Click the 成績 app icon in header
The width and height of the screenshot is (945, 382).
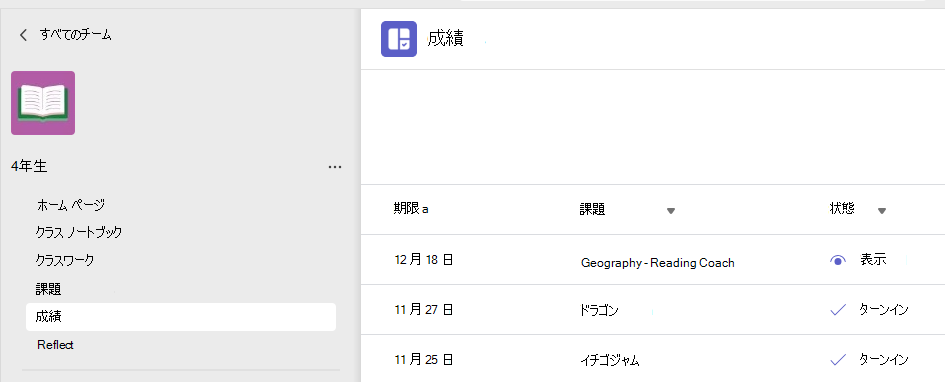pos(399,39)
